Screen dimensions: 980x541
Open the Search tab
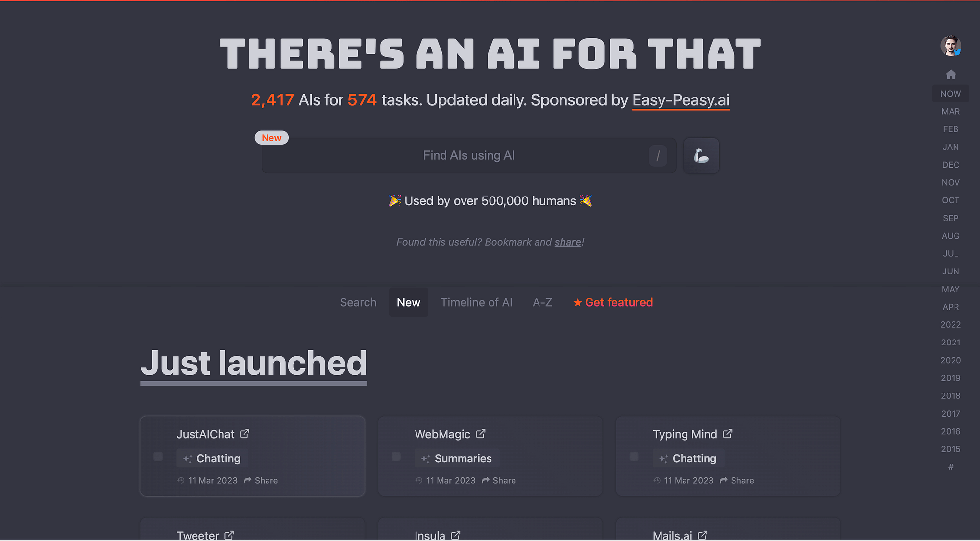358,302
